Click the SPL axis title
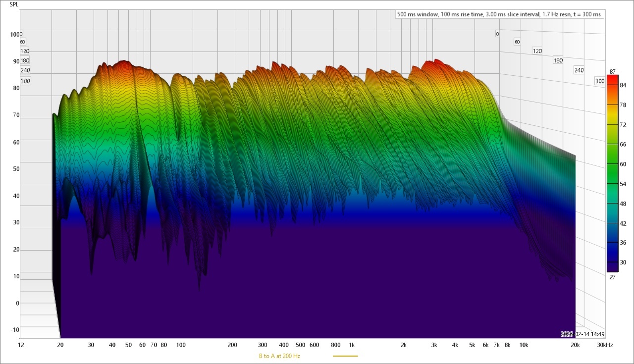Image resolution: width=634 pixels, height=364 pixels. [15, 4]
